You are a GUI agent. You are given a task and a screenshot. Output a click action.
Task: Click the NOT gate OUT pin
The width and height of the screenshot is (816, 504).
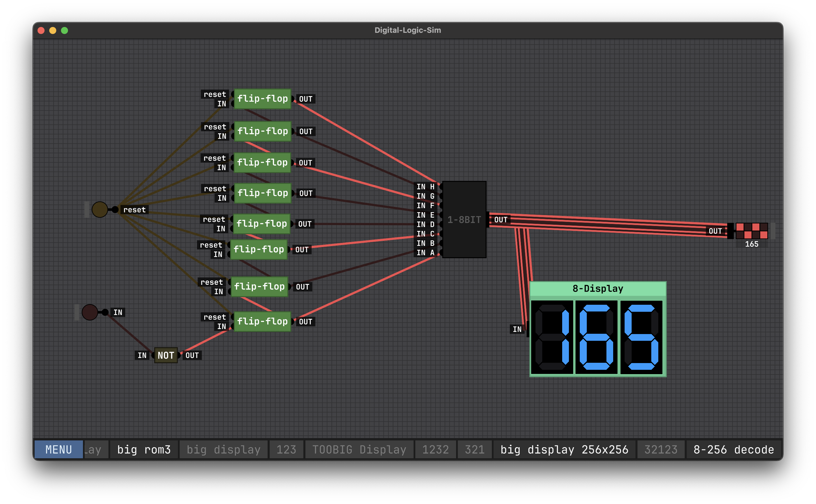coord(179,355)
